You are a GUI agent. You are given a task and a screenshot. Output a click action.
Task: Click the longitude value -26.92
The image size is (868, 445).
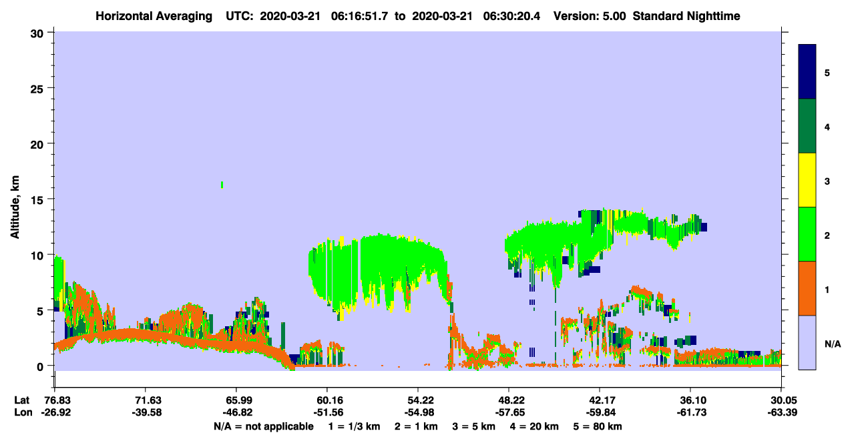(x=55, y=412)
